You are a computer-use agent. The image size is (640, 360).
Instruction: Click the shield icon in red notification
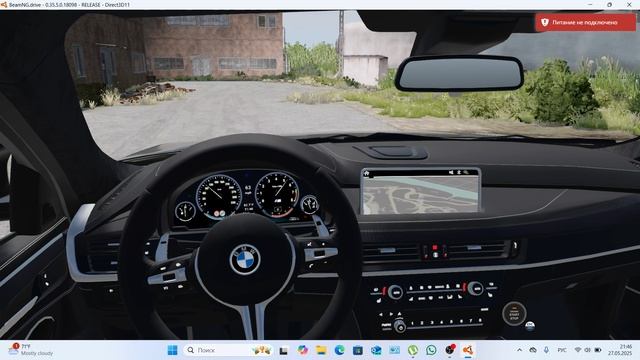pos(544,22)
